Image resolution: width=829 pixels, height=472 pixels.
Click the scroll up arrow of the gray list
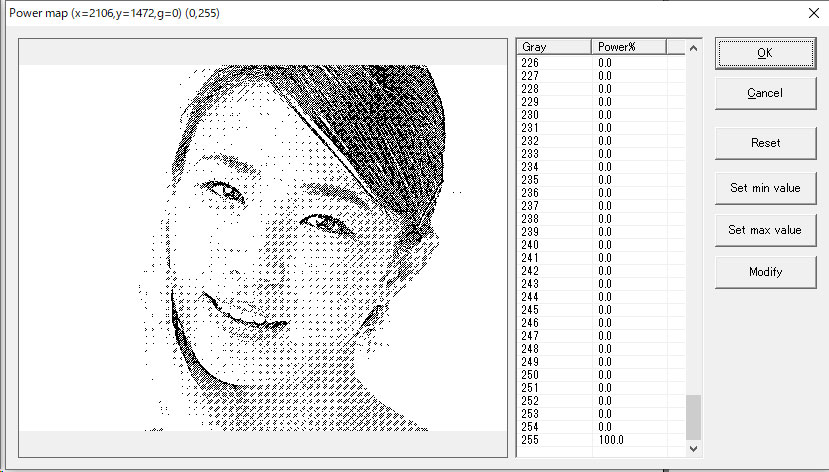694,48
